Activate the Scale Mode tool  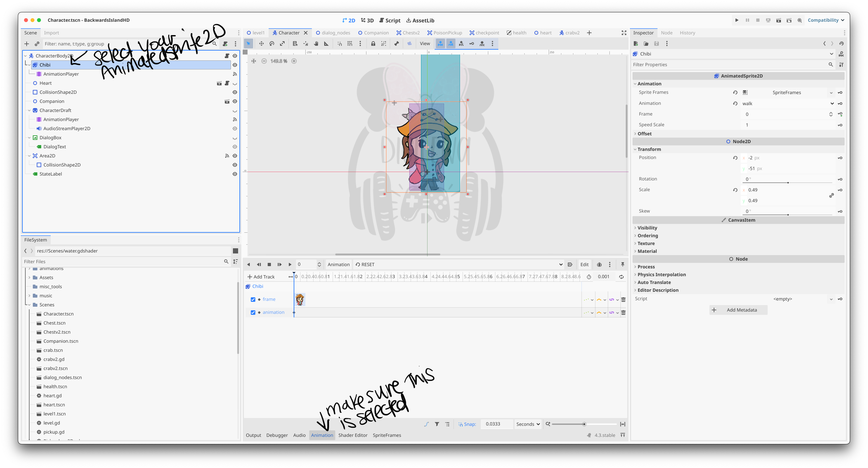[x=282, y=43]
